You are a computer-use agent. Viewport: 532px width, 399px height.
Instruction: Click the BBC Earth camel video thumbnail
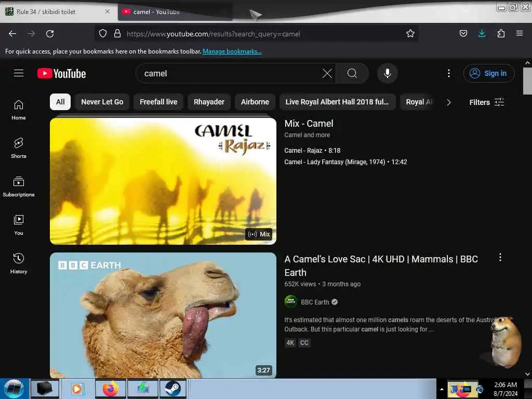click(163, 315)
